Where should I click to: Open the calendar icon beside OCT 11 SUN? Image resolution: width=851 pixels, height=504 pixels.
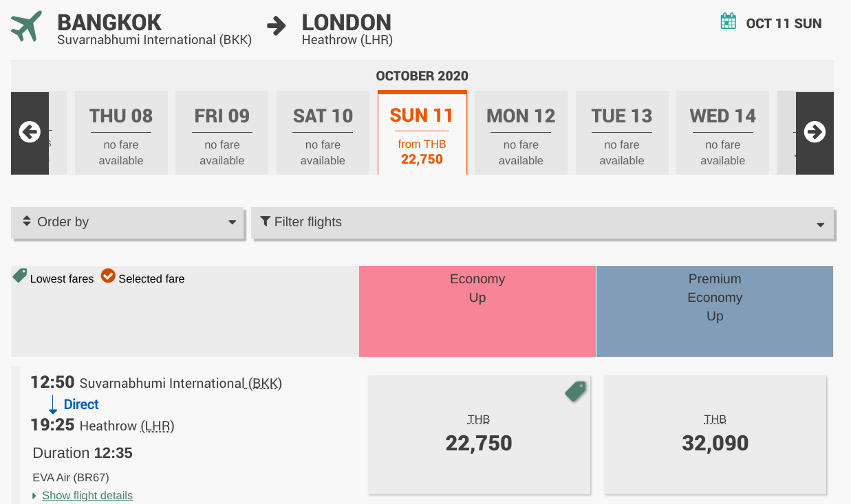(728, 22)
